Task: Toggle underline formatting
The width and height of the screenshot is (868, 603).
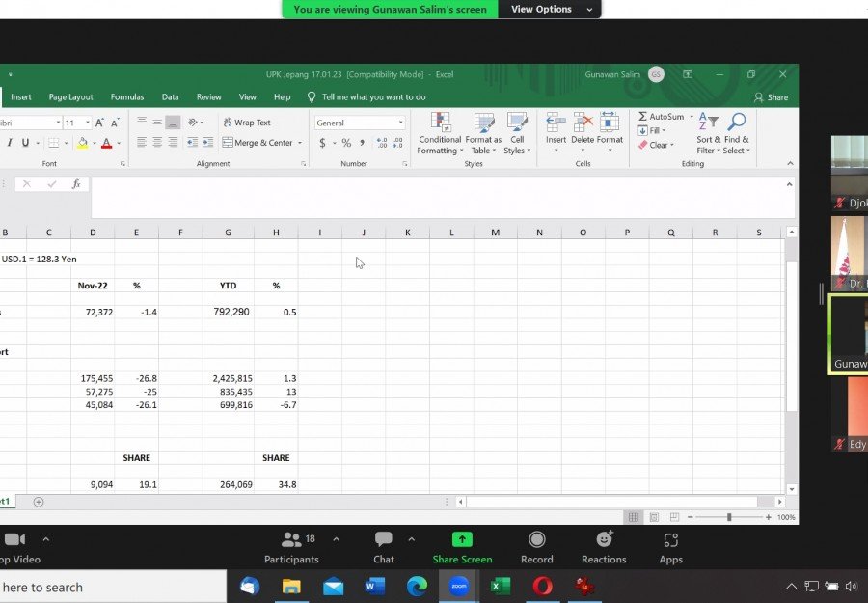Action: coord(25,143)
